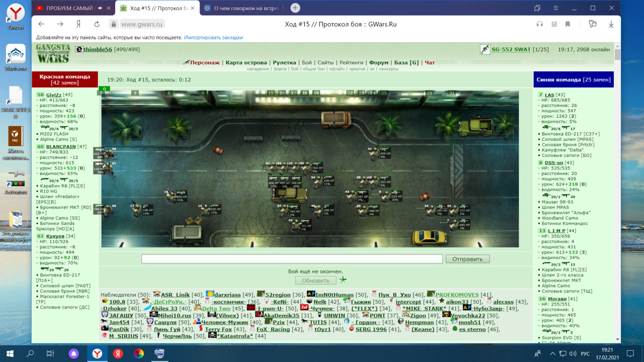The image size is (644, 362).
Task: Open the Карта острова menu item
Action: pos(246,63)
